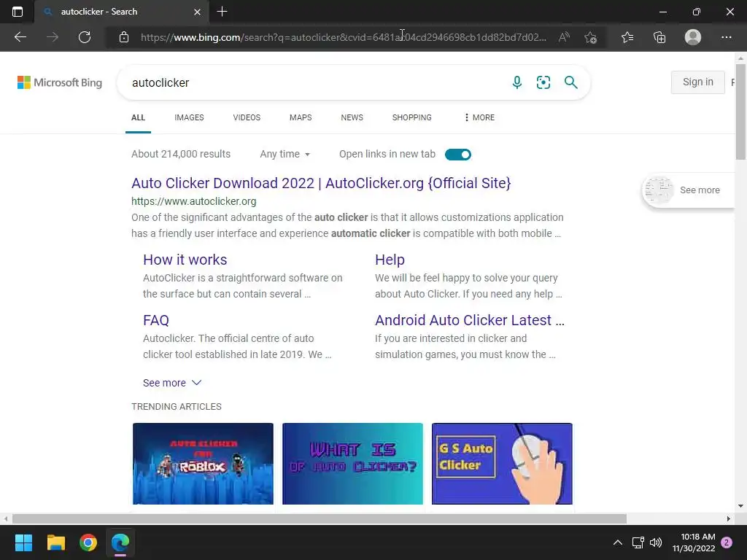Open Auto Clicker for Roblox thumbnail
This screenshot has height=560, width=747.
203,463
